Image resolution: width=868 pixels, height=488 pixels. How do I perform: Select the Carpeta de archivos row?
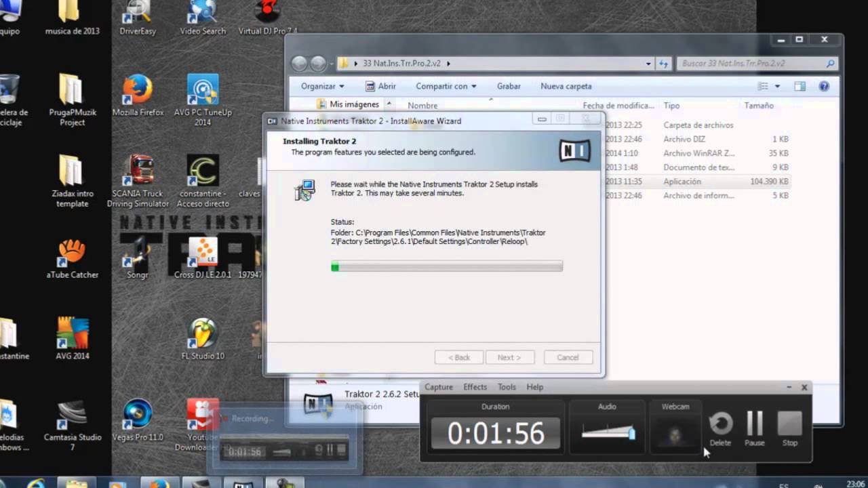point(698,125)
